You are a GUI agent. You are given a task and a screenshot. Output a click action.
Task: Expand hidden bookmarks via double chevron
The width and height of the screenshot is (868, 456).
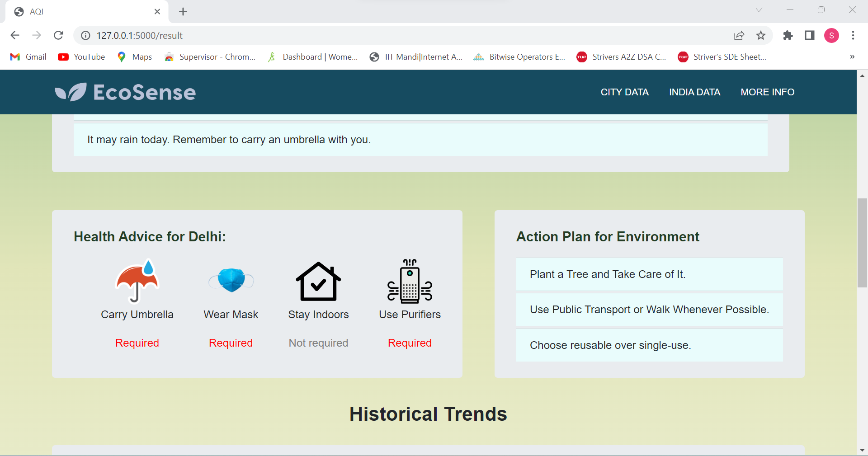852,56
